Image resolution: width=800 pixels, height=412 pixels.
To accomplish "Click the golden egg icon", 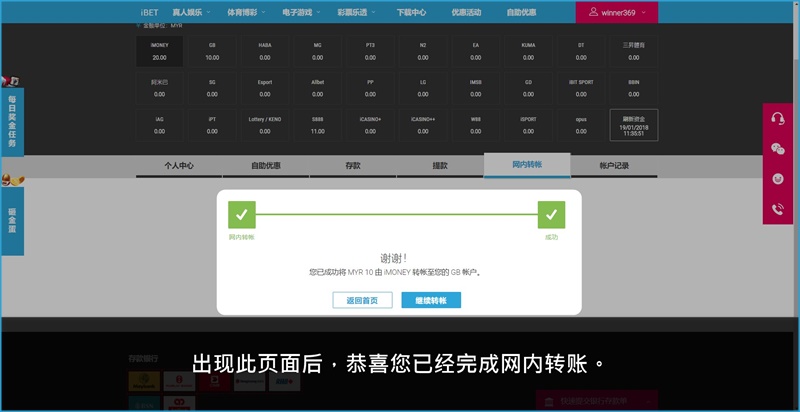I will coord(13,180).
